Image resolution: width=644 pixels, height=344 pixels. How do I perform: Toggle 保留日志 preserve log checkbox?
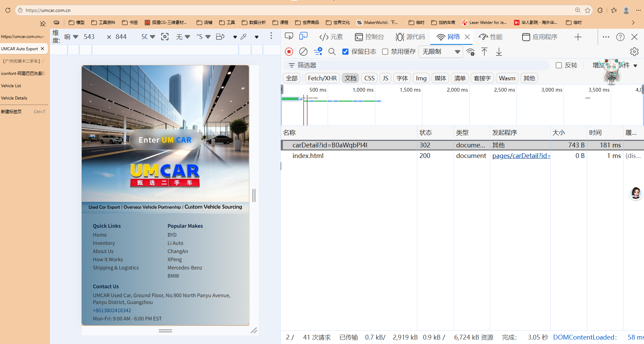[345, 52]
